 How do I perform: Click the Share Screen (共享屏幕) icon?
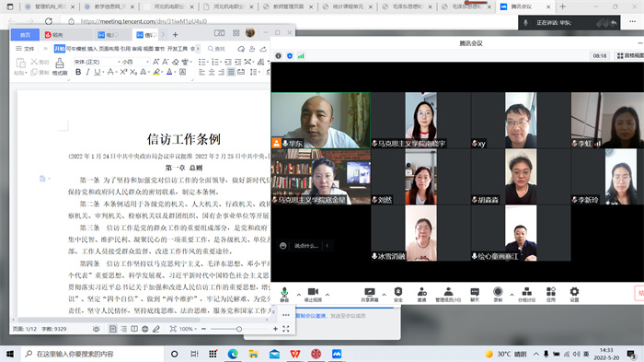370,295
